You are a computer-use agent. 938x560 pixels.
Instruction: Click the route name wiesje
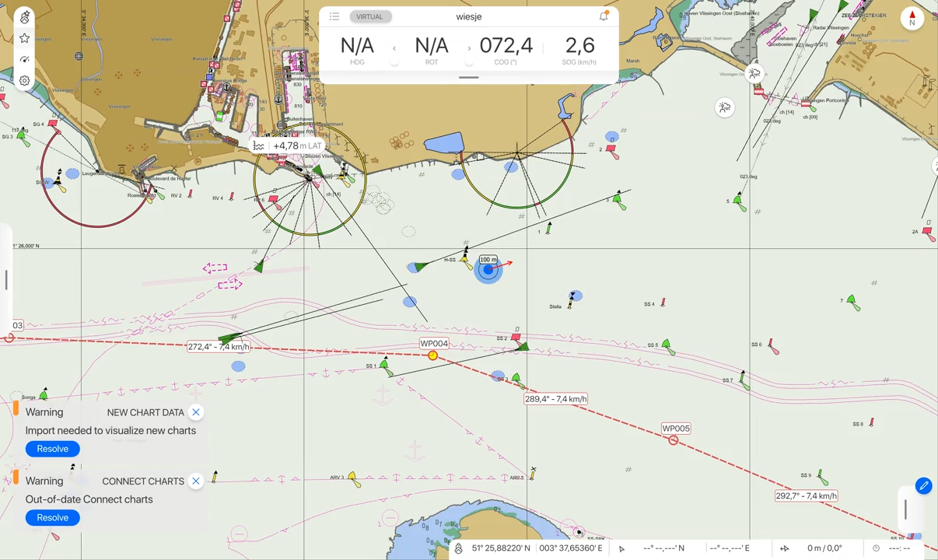(469, 16)
